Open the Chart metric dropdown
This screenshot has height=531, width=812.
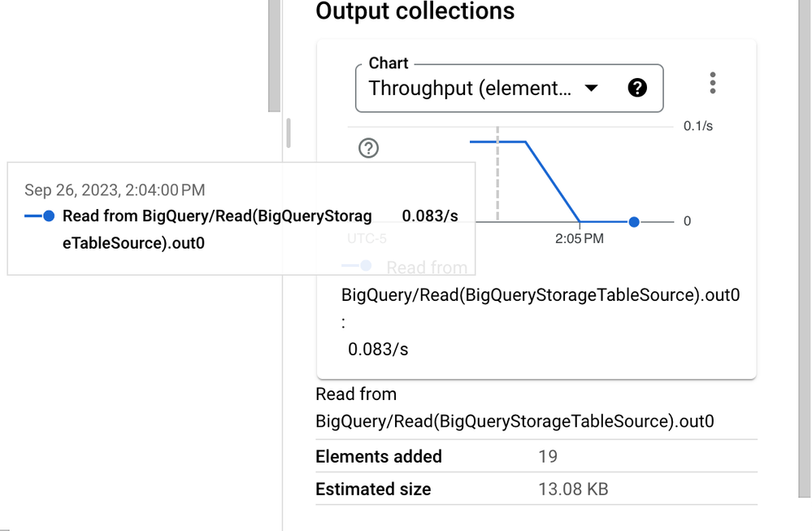[x=509, y=88]
